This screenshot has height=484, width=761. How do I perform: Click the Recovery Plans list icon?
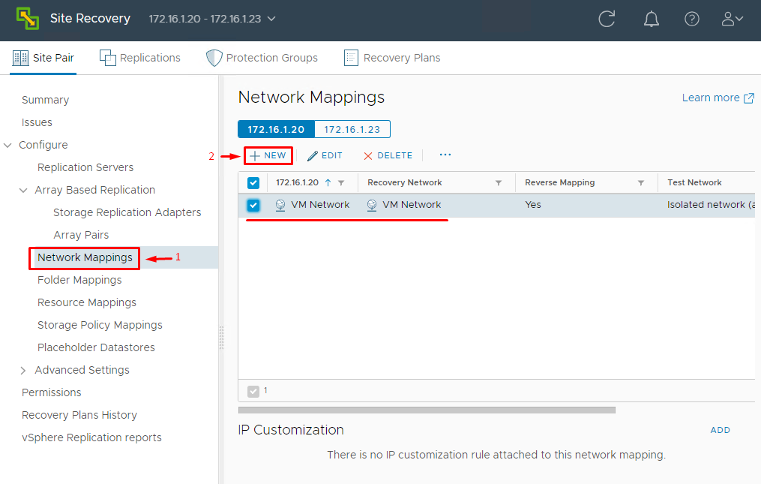click(x=351, y=58)
